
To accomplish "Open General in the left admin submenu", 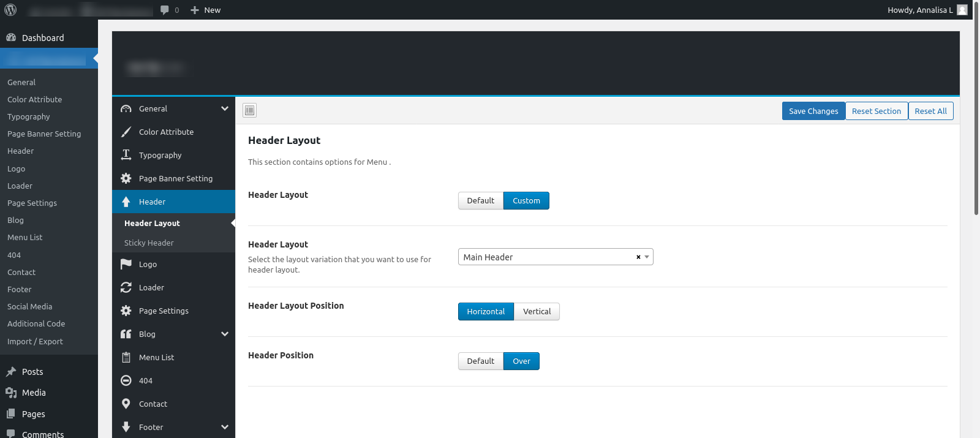I will point(21,82).
